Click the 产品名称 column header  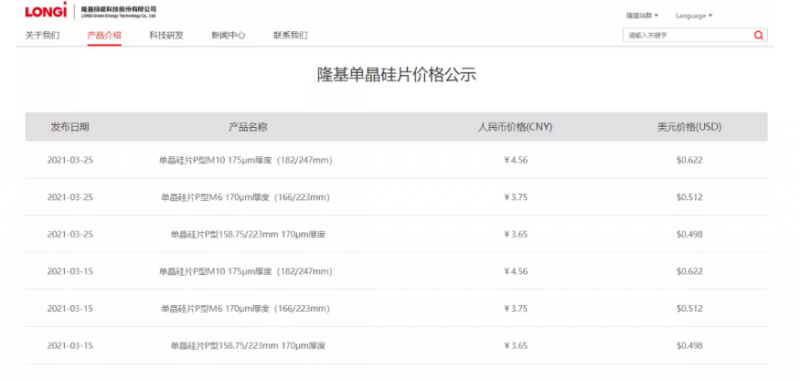click(x=247, y=127)
